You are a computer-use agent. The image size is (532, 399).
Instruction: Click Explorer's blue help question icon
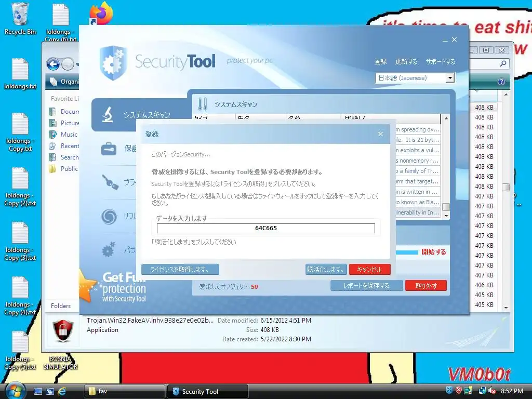coord(501,82)
